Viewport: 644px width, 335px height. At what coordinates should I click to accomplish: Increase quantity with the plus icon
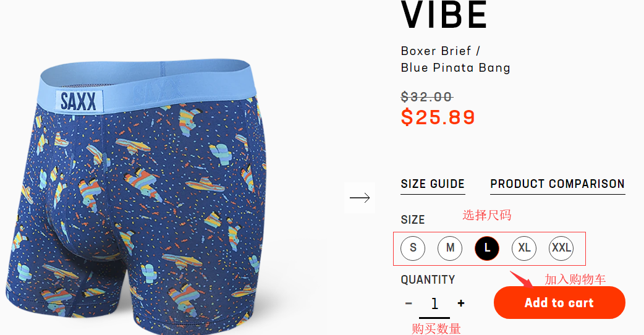pyautogui.click(x=461, y=303)
